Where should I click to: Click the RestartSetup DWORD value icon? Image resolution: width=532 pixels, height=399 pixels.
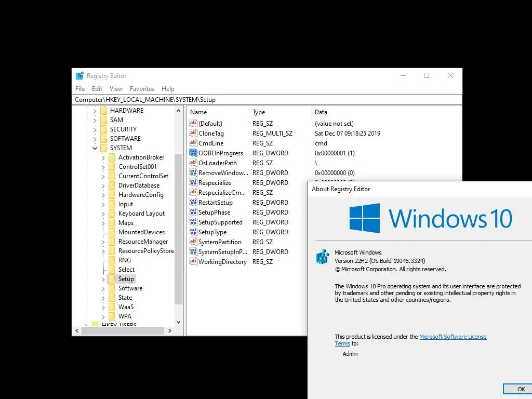[x=193, y=202]
